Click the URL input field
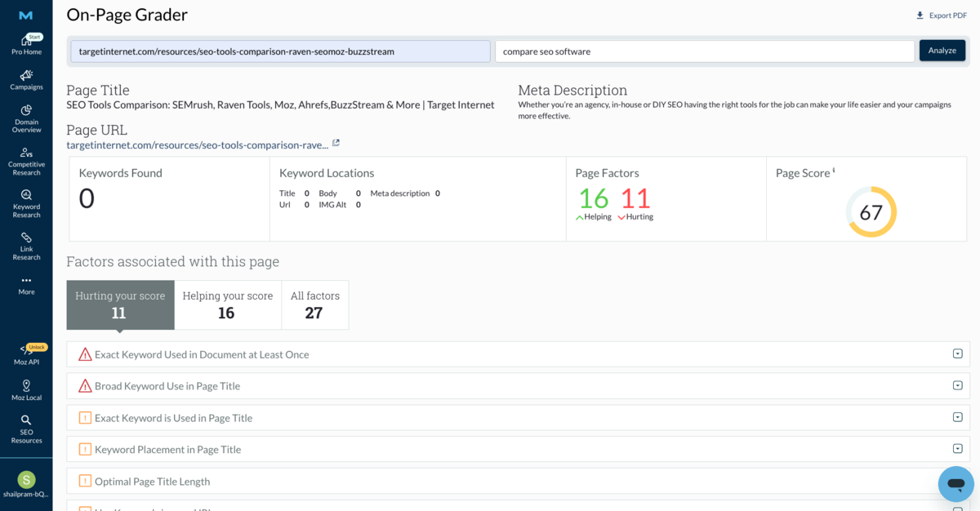Image resolution: width=980 pixels, height=511 pixels. 280,51
